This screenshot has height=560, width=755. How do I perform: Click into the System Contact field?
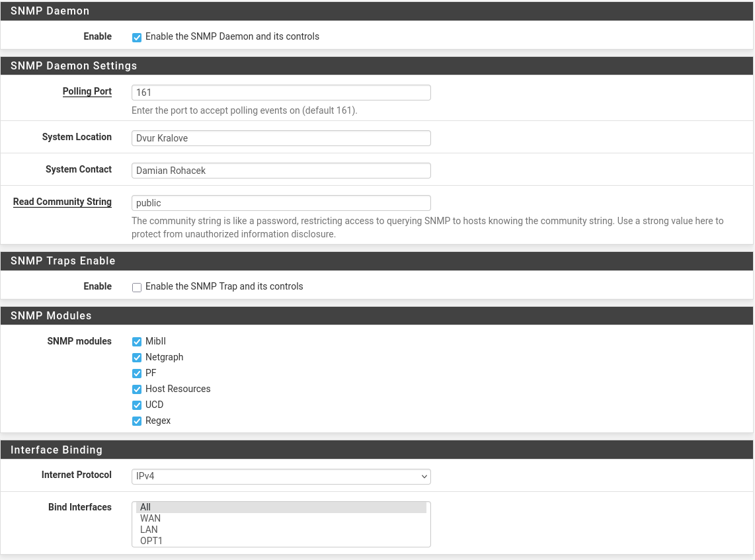point(281,171)
